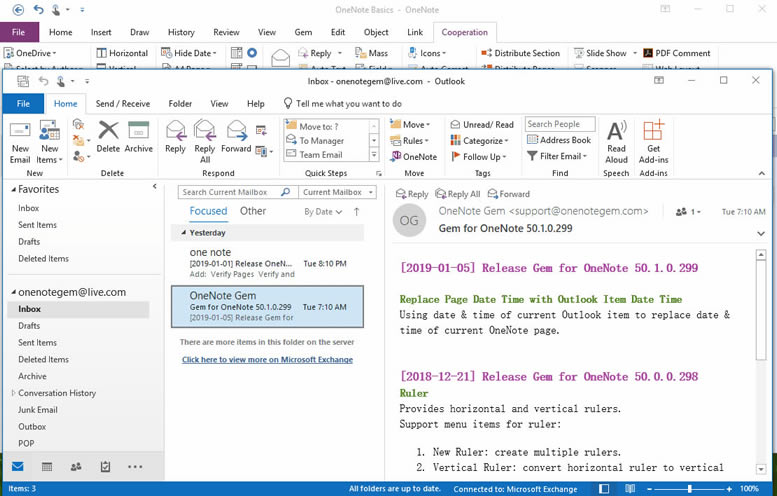Delete the selected message
The height and width of the screenshot is (496, 777).
(108, 138)
